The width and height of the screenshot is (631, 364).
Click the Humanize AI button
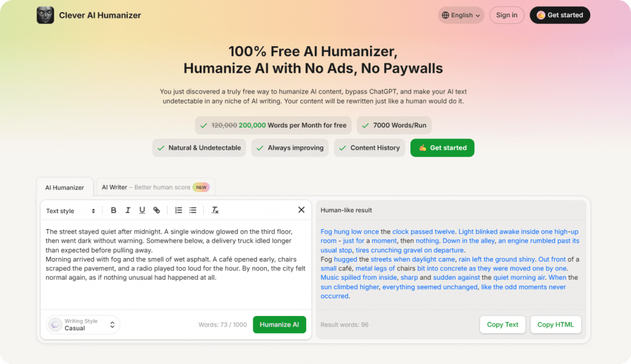(x=279, y=325)
